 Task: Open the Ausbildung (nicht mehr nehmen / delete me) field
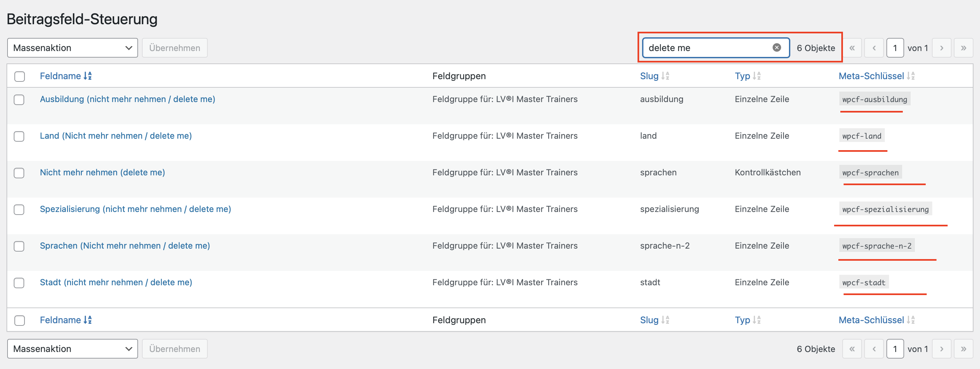tap(128, 99)
